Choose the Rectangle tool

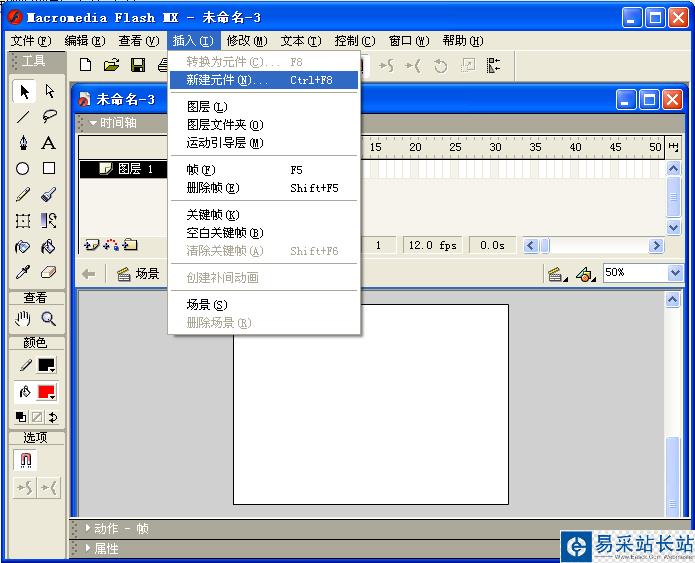click(49, 168)
